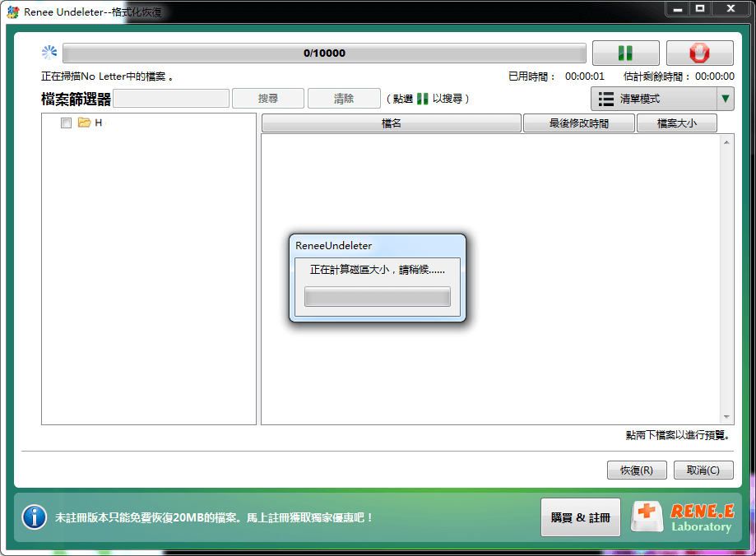Click the list icon on the 清單模式 button
Screen dimensions: 756x556
tap(606, 99)
